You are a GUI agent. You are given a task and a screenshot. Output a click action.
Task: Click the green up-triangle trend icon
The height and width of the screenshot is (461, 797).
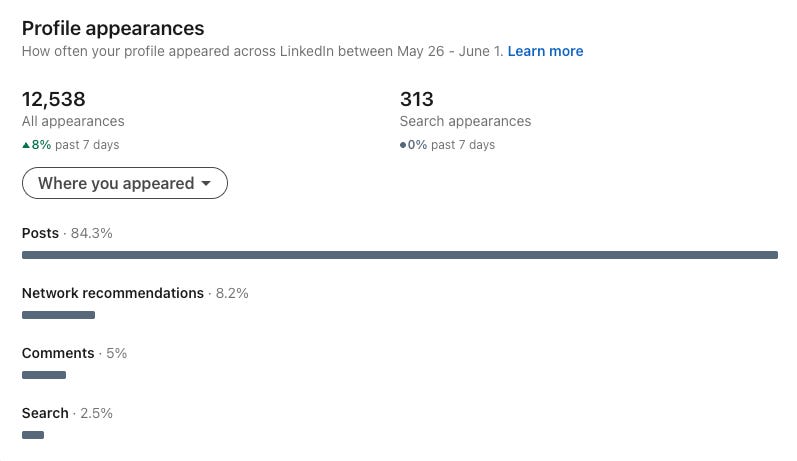point(26,145)
